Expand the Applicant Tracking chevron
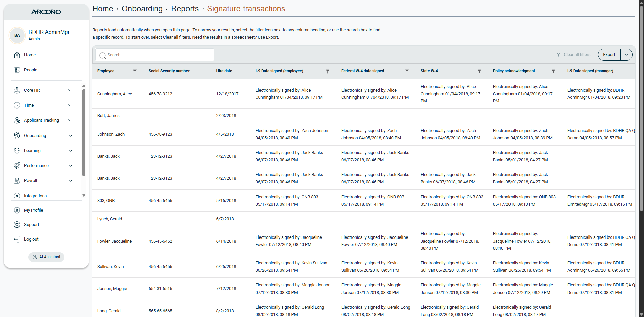Viewport: 644px width, 317px height. [x=70, y=120]
